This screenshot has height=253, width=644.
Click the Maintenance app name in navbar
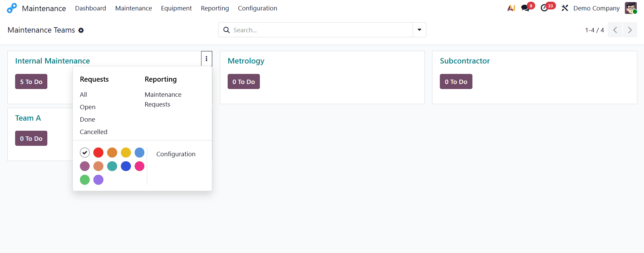[44, 8]
